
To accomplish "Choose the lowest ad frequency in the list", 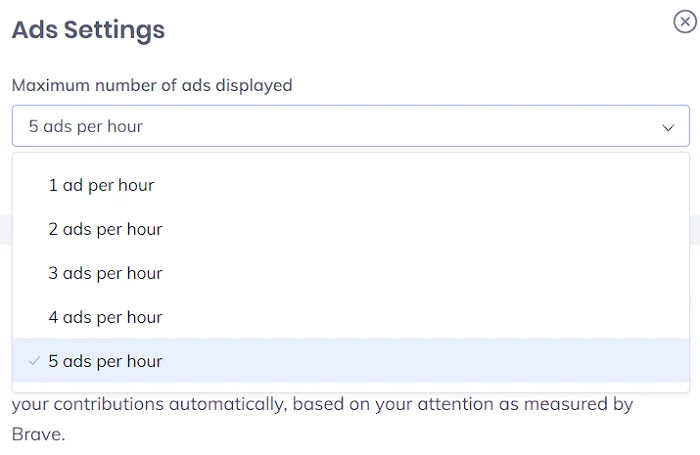I will (101, 185).
